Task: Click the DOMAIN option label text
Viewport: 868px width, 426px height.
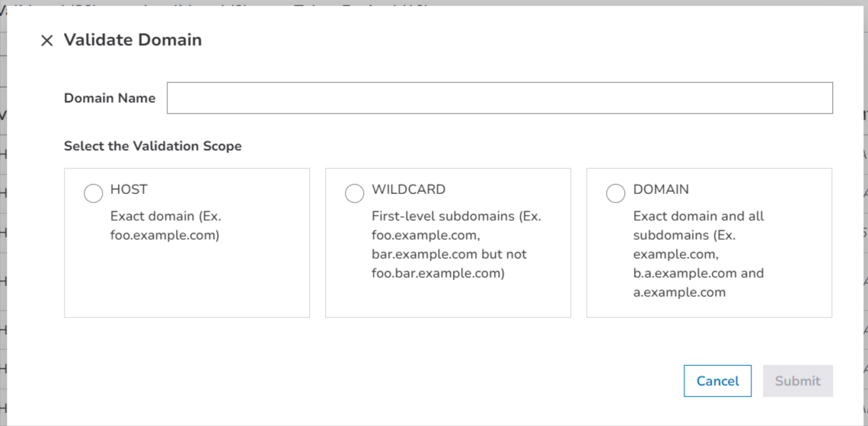Action: [x=661, y=189]
